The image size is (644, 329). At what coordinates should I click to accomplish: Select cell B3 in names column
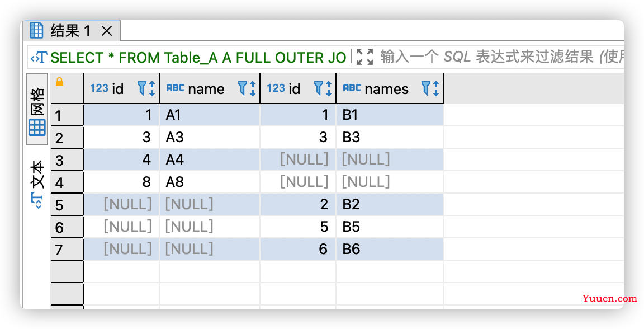pos(390,137)
